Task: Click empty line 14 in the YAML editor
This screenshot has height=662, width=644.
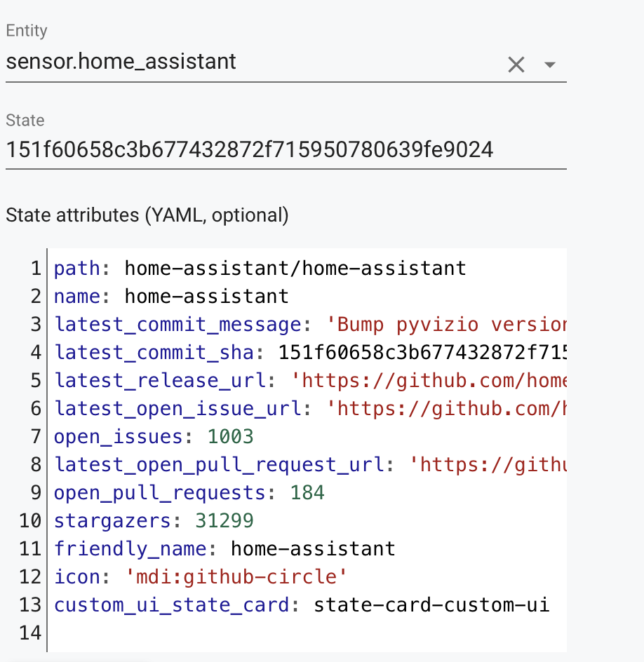Action: pyautogui.click(x=140, y=633)
